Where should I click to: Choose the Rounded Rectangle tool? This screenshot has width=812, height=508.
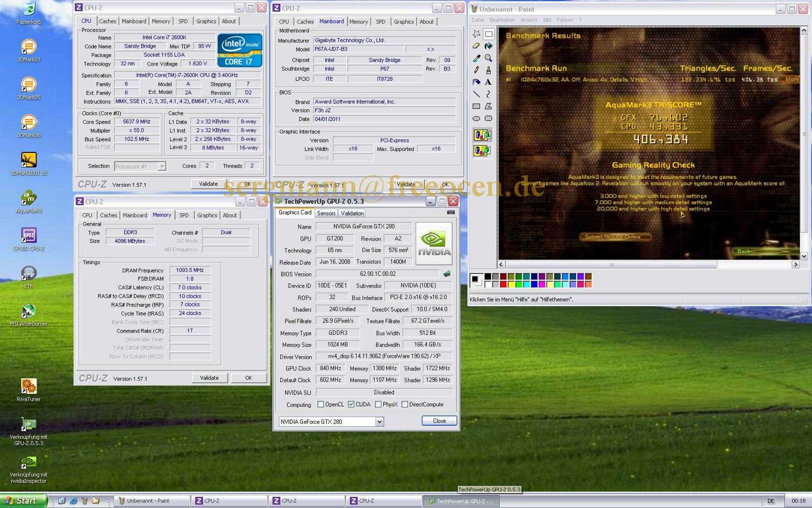point(488,118)
